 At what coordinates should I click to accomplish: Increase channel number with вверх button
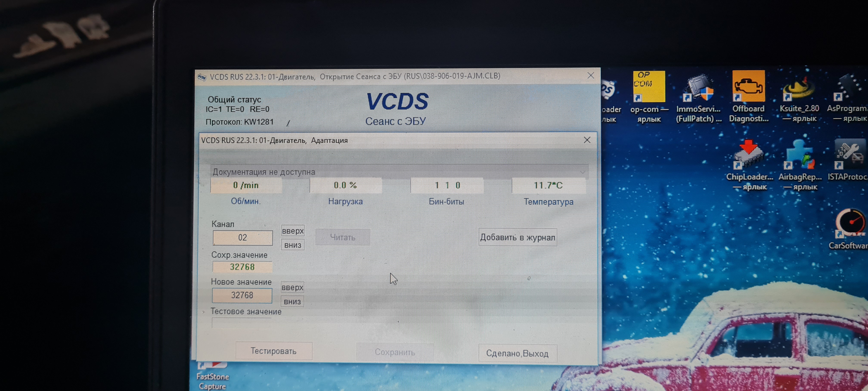293,231
